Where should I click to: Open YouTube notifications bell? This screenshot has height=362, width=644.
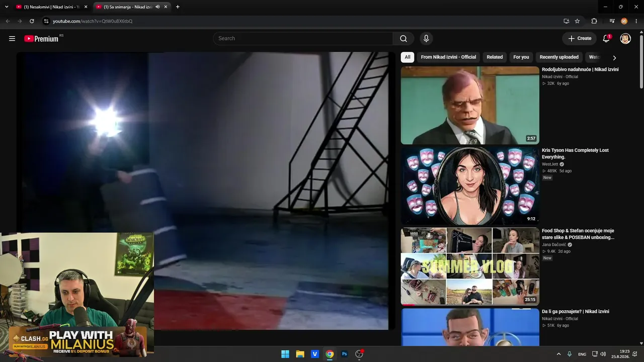[x=606, y=39]
